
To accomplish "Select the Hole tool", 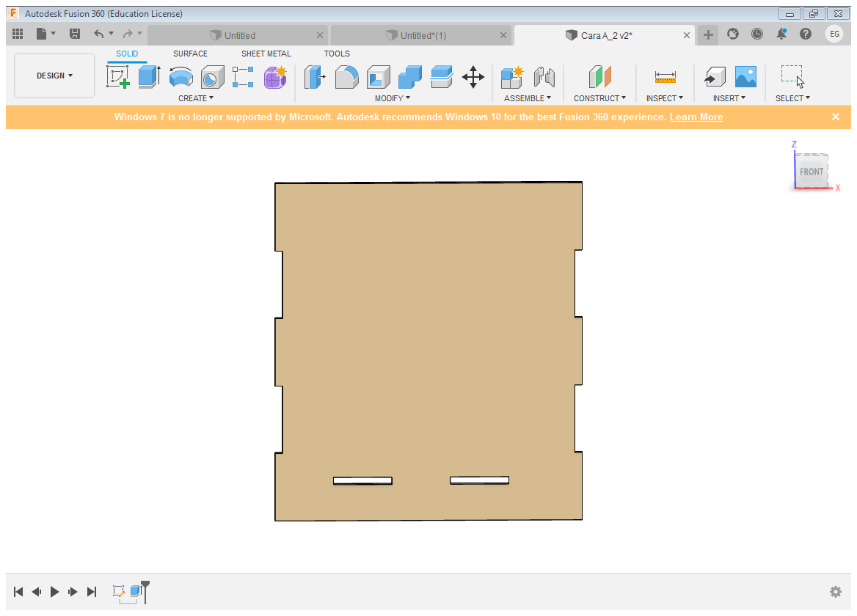I will (x=212, y=77).
